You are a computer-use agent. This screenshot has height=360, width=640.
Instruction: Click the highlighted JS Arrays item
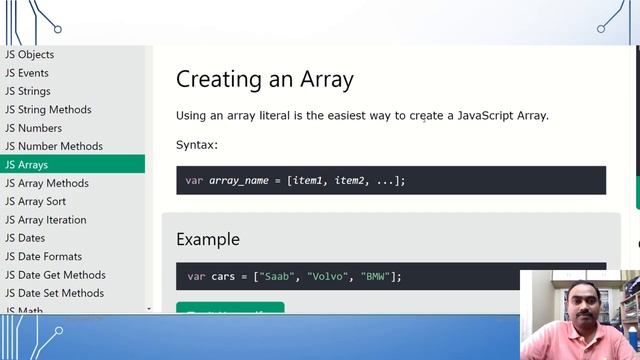[72, 164]
